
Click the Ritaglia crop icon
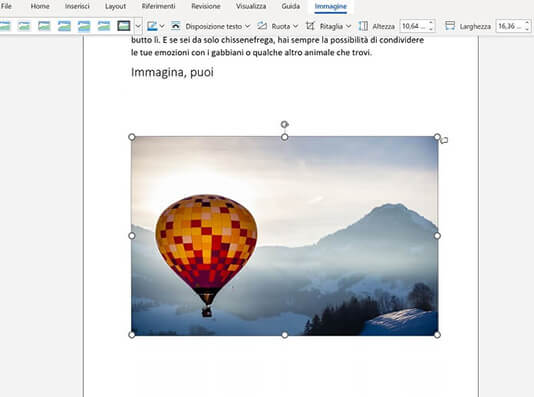310,26
